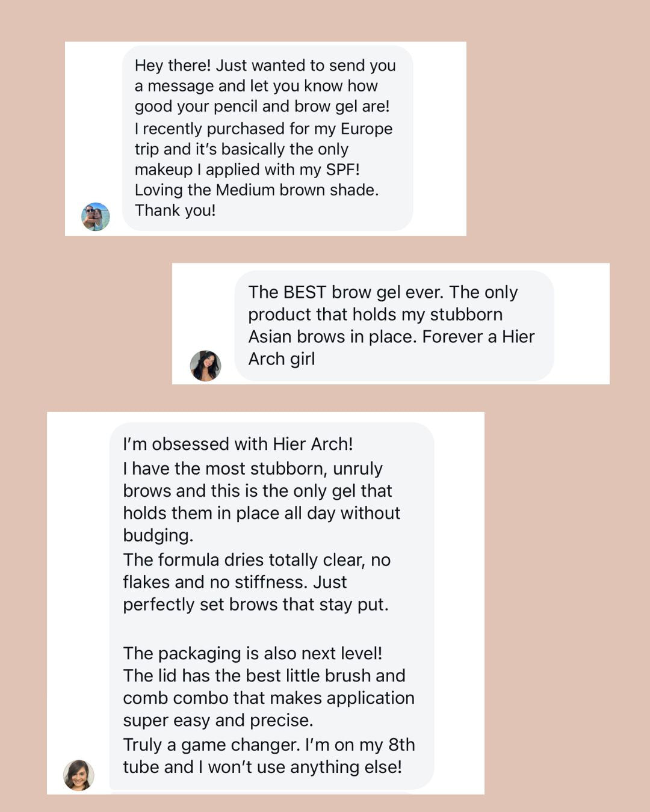Image resolution: width=650 pixels, height=812 pixels.
Task: Click the "Arch girl" text
Action: point(281,359)
